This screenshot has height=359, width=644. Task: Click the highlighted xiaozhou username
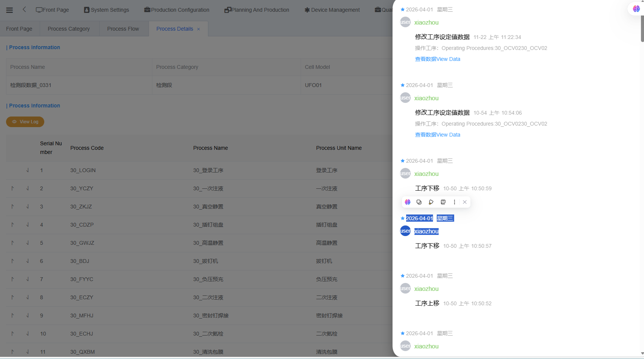point(426,231)
